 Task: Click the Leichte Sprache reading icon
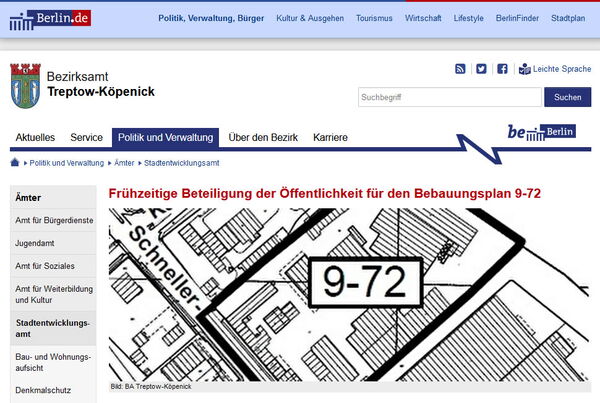coord(525,69)
